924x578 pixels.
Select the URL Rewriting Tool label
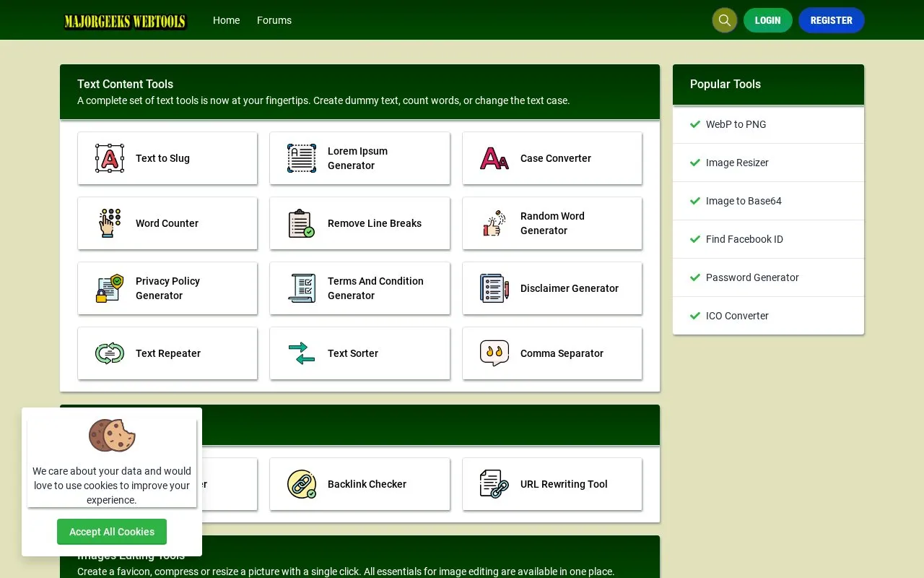(x=564, y=484)
